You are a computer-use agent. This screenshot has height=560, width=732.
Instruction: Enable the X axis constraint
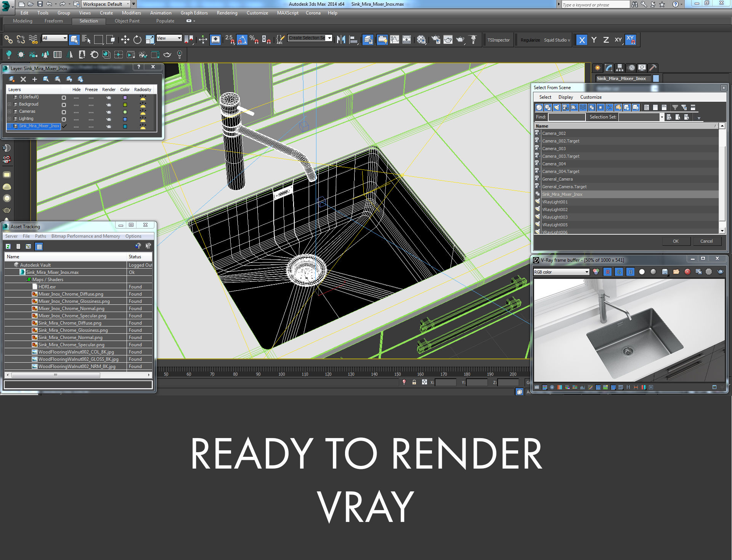click(x=582, y=40)
